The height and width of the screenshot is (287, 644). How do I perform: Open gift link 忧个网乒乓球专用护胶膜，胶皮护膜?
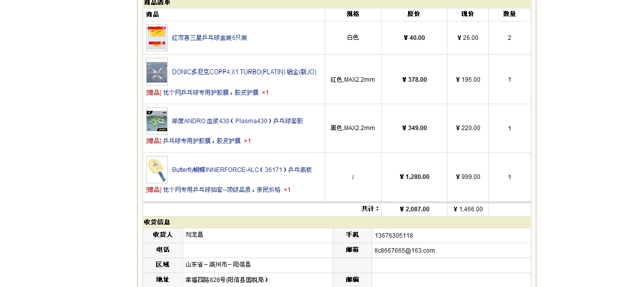pos(211,93)
